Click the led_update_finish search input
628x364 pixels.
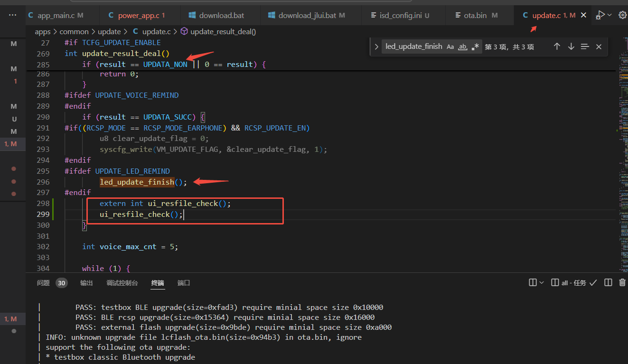click(413, 47)
